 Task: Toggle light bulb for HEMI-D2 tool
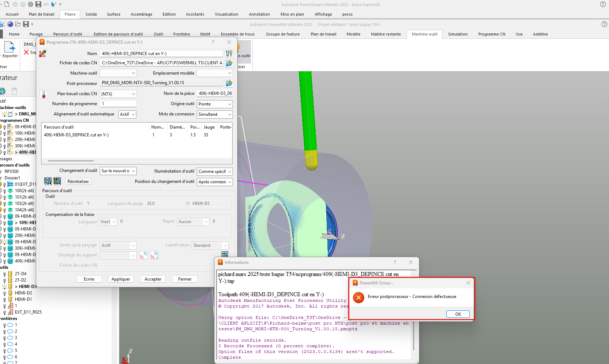pyautogui.click(x=5, y=293)
